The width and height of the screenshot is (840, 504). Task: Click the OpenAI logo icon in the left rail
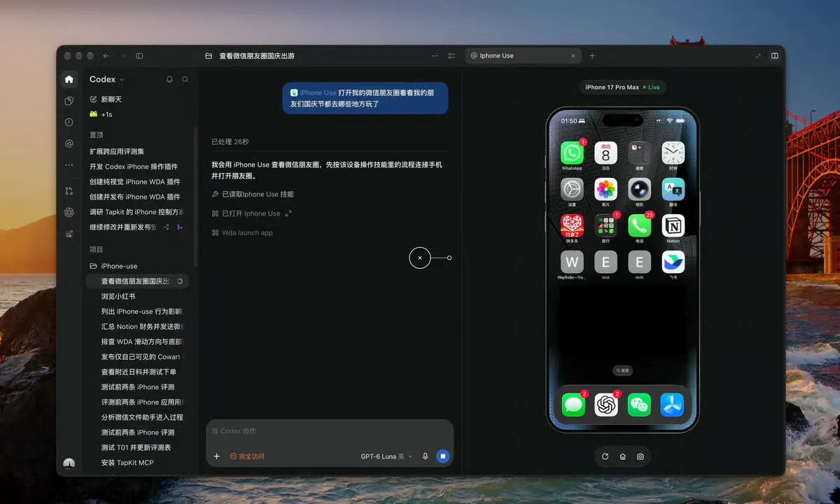(x=69, y=212)
